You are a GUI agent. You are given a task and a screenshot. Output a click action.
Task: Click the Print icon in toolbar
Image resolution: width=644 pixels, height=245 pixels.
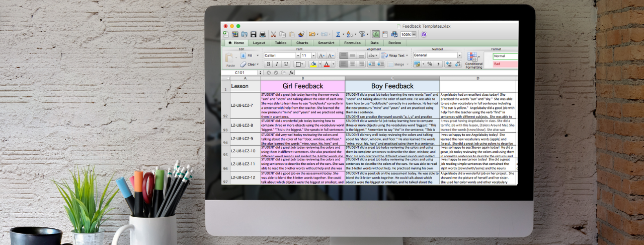(262, 34)
